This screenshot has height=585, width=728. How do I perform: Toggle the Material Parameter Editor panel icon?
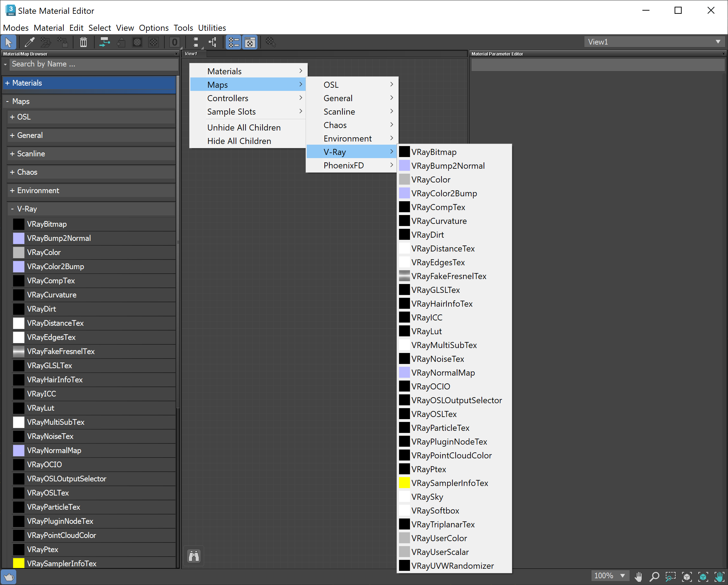[250, 42]
